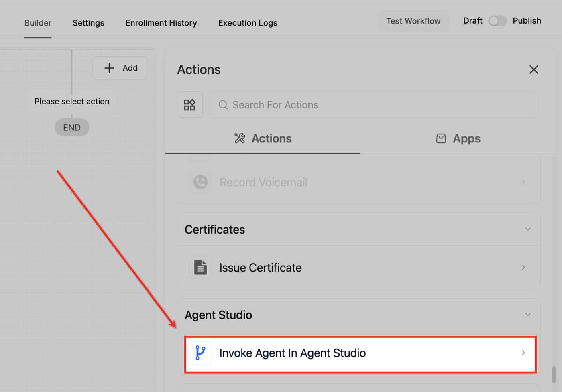Click the tools icon on Actions tab
Screen dimensions: 562x392
click(240, 138)
